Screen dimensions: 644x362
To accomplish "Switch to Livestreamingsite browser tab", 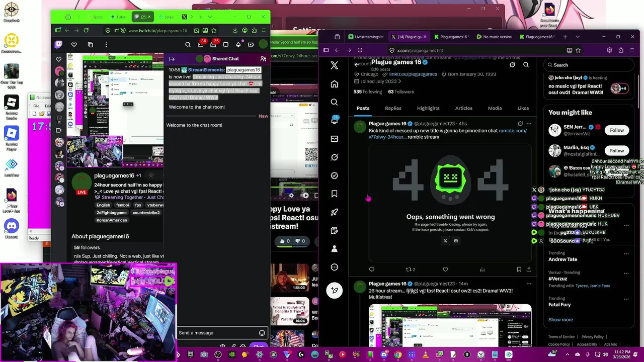I will pyautogui.click(x=366, y=37).
